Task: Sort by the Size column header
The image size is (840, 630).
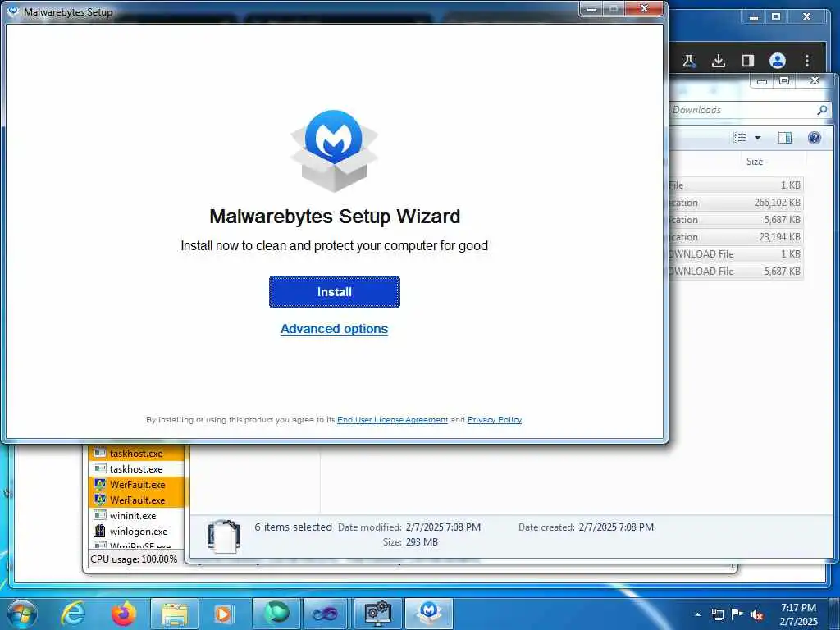Action: pos(755,162)
